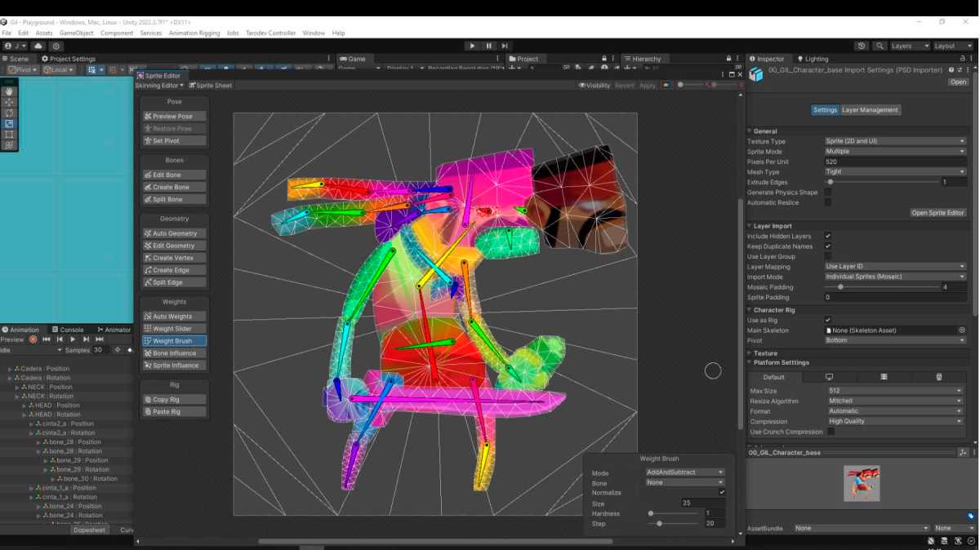Select the Rect tool in Scene toolbar

coord(10,134)
